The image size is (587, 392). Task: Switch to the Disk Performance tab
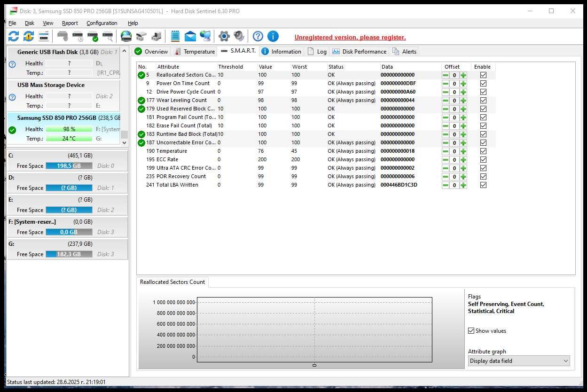pos(359,52)
